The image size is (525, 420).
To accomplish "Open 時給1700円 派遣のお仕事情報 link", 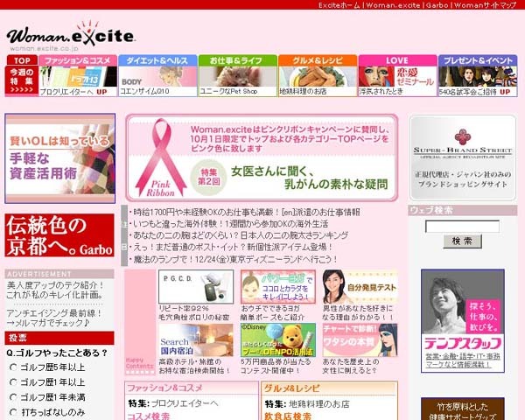I will pos(246,212).
